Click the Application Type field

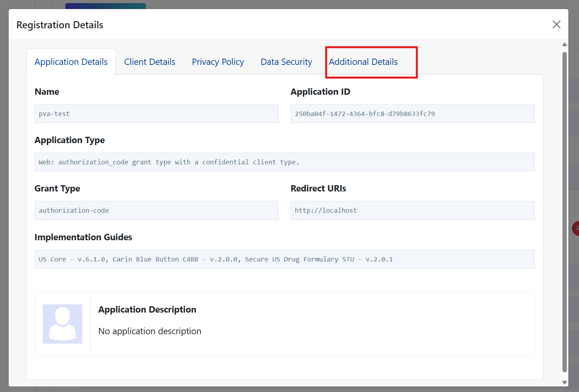coord(285,162)
